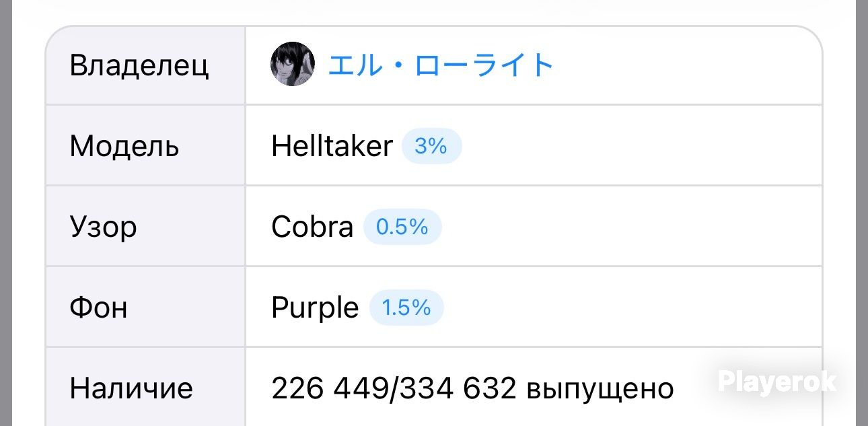The width and height of the screenshot is (868, 426).
Task: Tap the empty area of the Узор row
Action: tap(632, 227)
